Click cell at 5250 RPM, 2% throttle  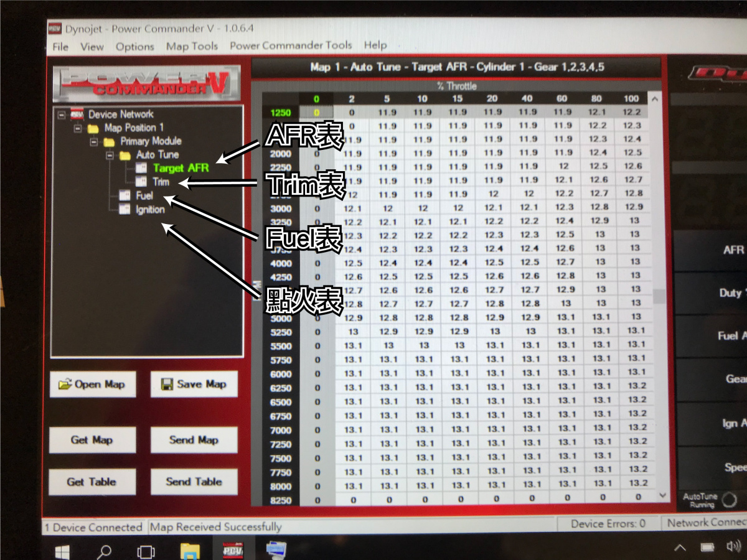[352, 332]
